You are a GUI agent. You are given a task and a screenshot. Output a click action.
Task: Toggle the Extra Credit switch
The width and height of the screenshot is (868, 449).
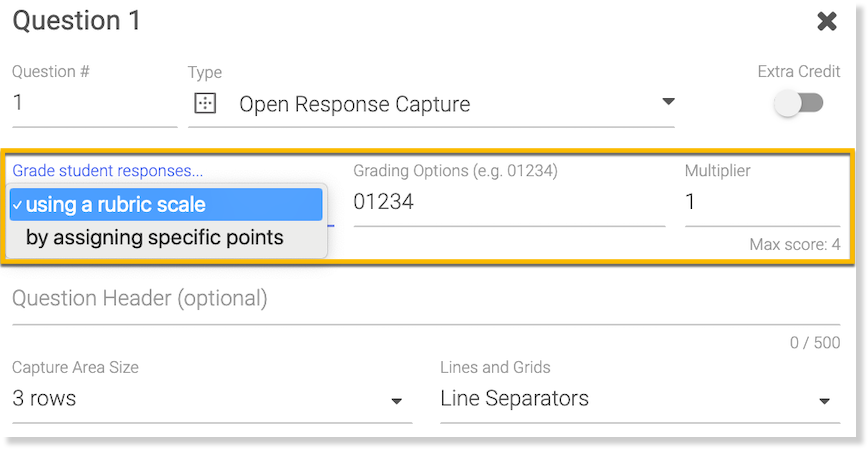point(799,103)
